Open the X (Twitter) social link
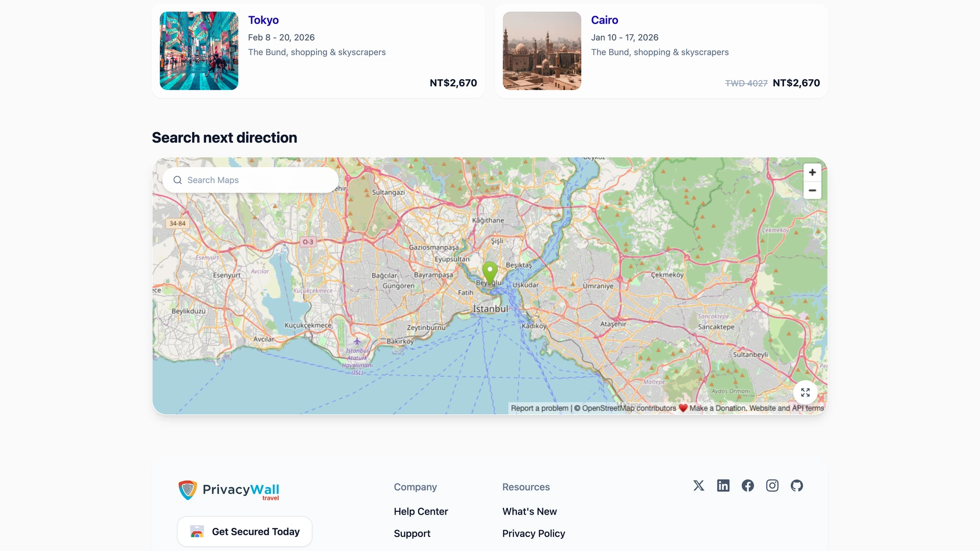 [x=699, y=485]
